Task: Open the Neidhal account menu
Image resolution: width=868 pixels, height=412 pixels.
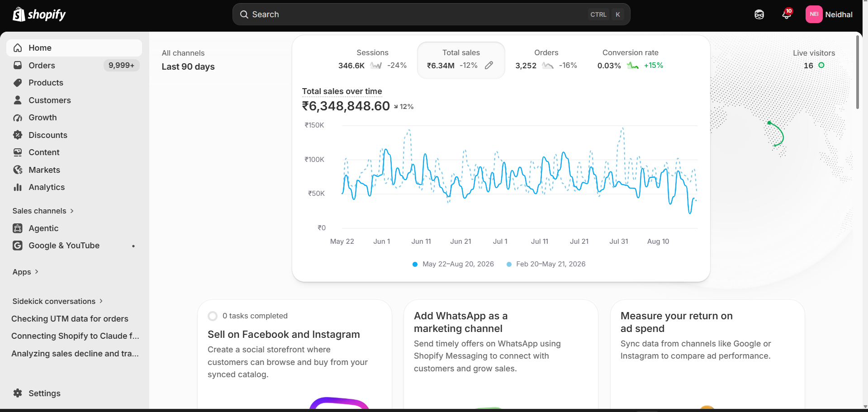Action: click(829, 14)
